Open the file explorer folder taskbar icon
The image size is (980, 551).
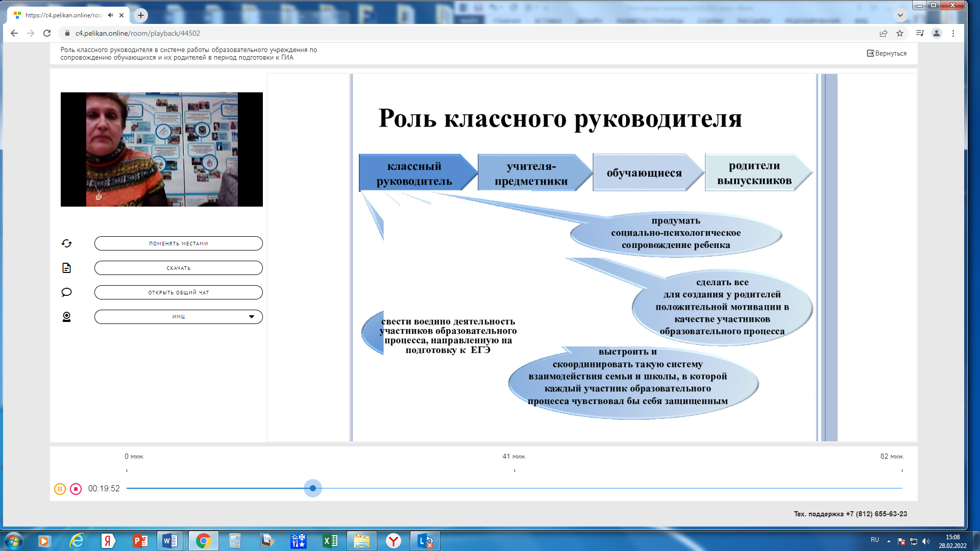(x=361, y=541)
